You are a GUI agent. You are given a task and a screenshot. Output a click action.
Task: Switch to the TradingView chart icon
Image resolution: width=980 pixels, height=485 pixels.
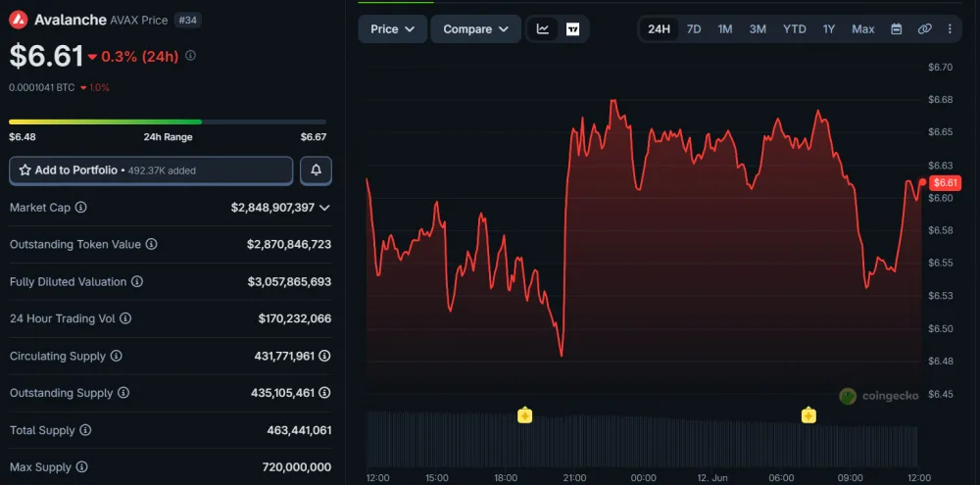[x=572, y=29]
